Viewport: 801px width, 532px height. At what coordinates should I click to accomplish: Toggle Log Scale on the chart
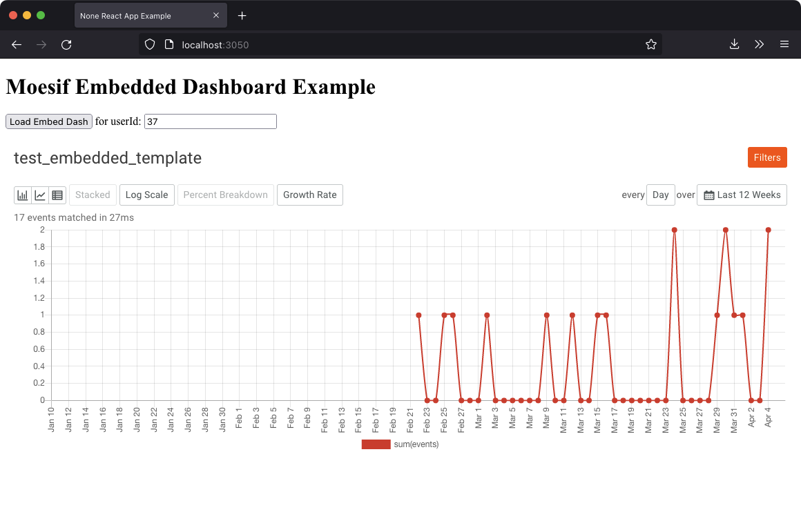coord(146,195)
